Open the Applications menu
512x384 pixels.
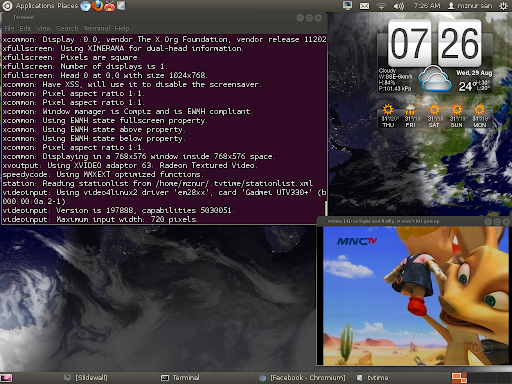[35, 6]
